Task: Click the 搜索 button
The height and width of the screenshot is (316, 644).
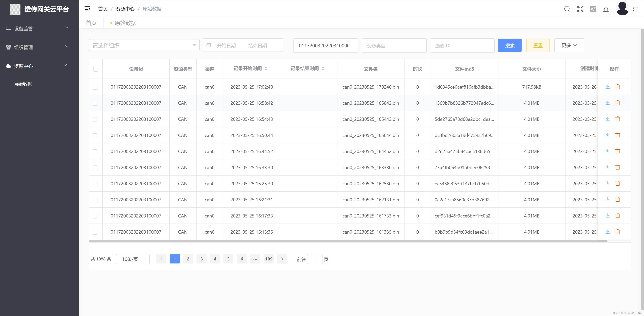Action: (510, 45)
